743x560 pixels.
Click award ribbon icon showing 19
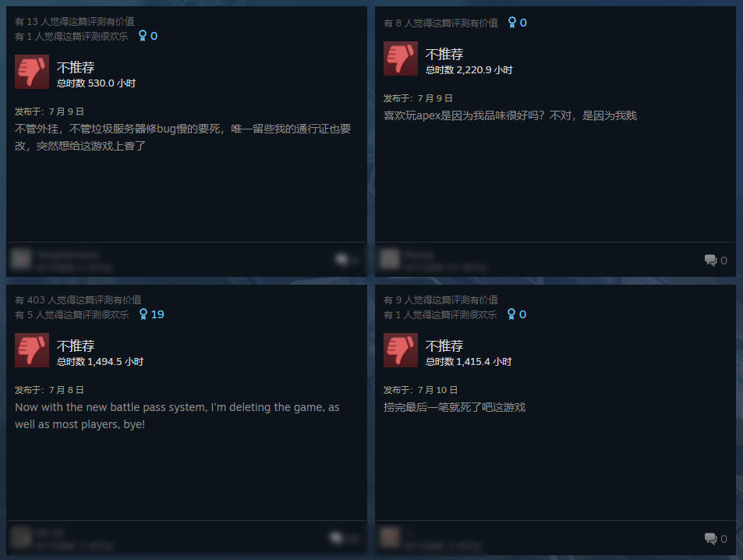143,314
